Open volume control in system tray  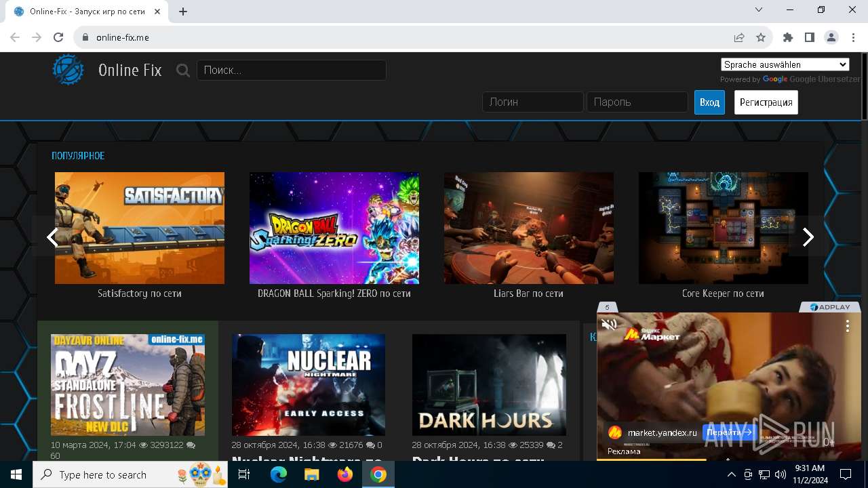coord(780,474)
